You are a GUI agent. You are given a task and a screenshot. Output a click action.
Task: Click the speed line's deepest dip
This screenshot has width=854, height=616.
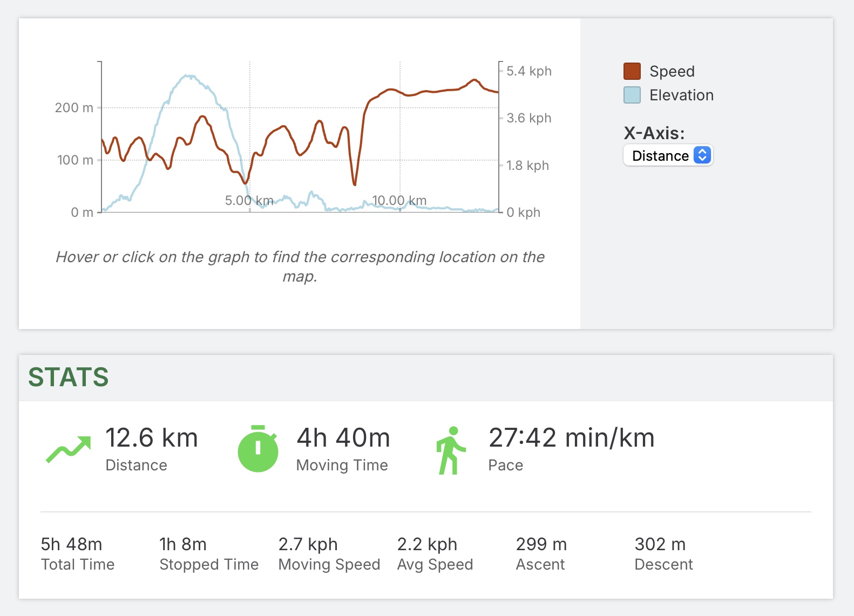tap(355, 184)
